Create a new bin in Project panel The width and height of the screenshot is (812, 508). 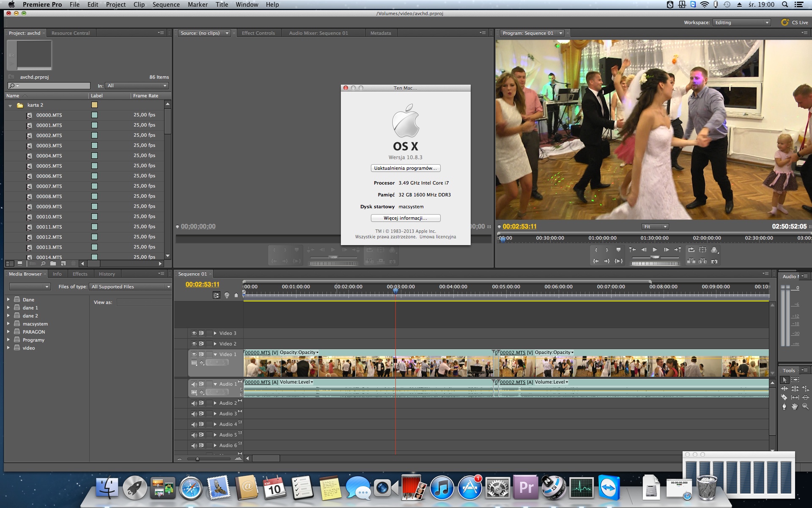point(53,263)
